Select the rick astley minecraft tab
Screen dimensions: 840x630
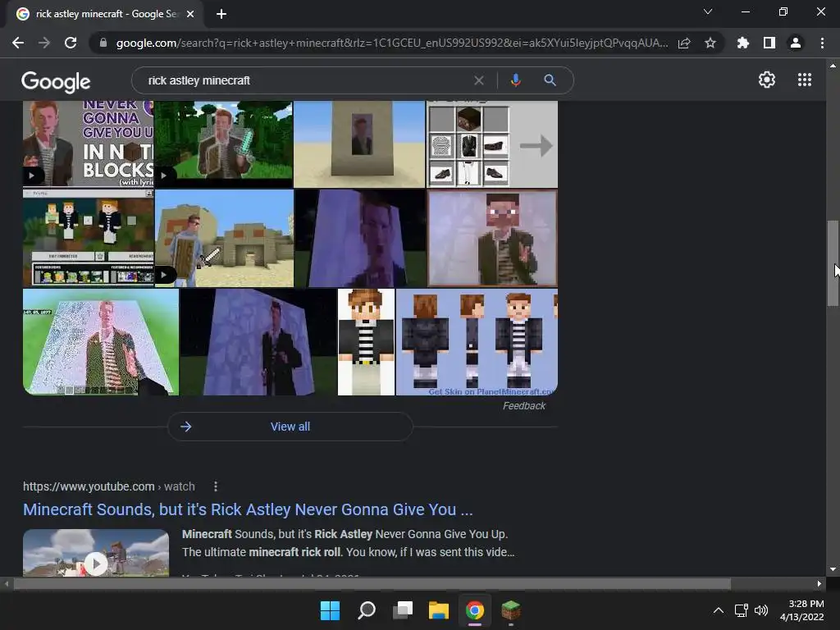pyautogui.click(x=104, y=14)
